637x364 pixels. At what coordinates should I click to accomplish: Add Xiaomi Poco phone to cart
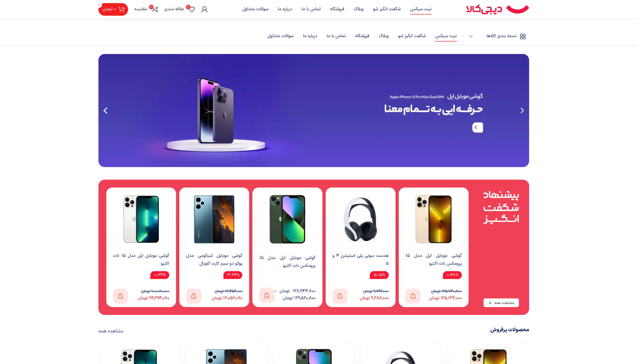194,296
